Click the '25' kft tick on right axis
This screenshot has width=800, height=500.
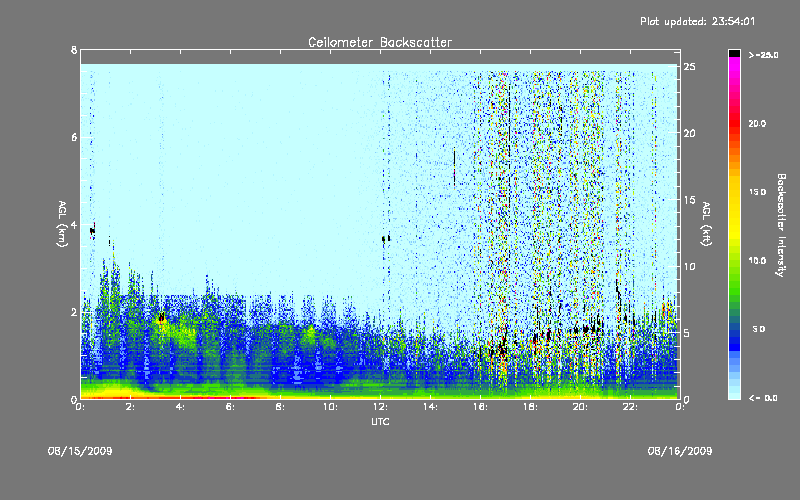coord(690,67)
